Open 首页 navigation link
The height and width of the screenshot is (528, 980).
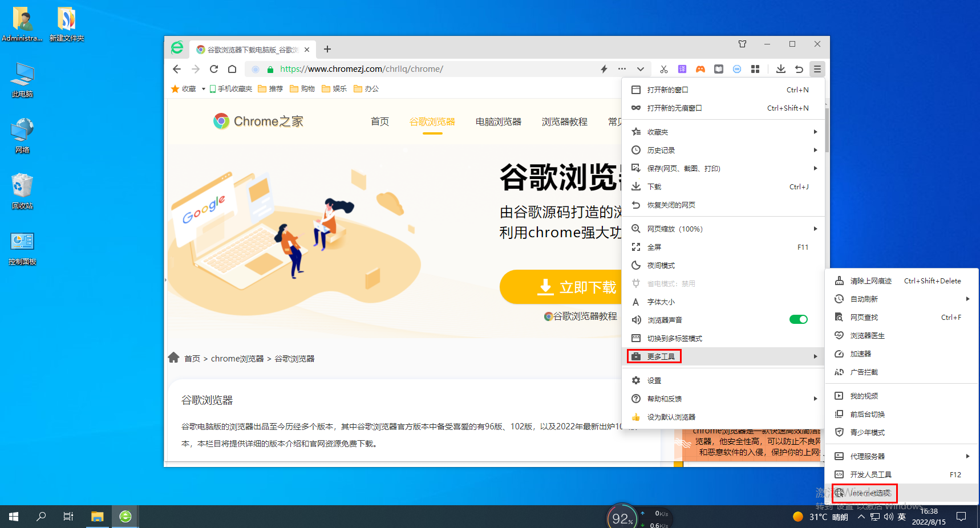coord(380,121)
